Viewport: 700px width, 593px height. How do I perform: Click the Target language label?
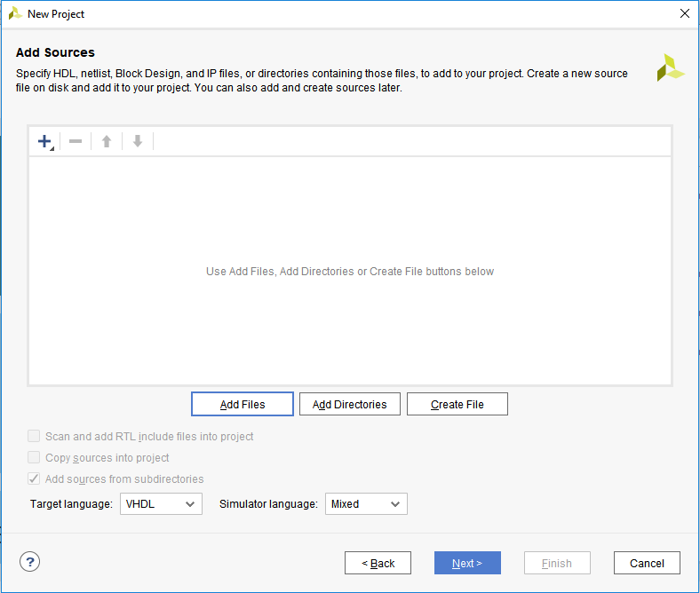[71, 503]
